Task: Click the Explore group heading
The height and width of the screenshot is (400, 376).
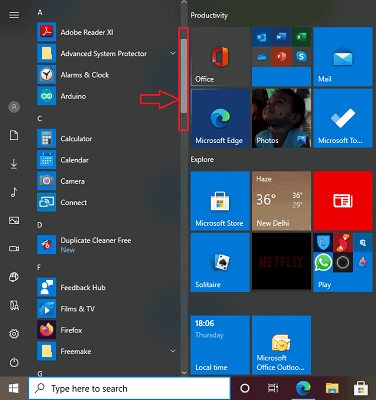Action: click(x=202, y=159)
